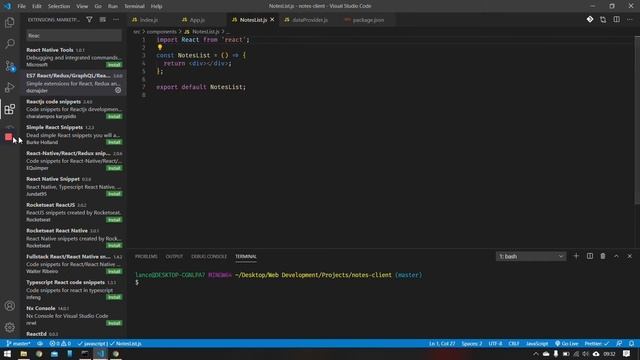Click the sync changes cloud icon in status bar
Image resolution: width=640 pixels, height=360 pixels.
click(40, 343)
